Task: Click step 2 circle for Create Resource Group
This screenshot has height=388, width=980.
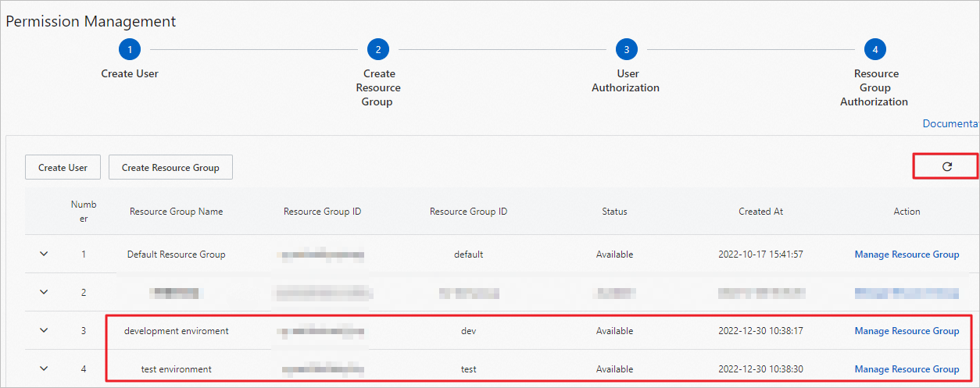Action: pyautogui.click(x=378, y=50)
